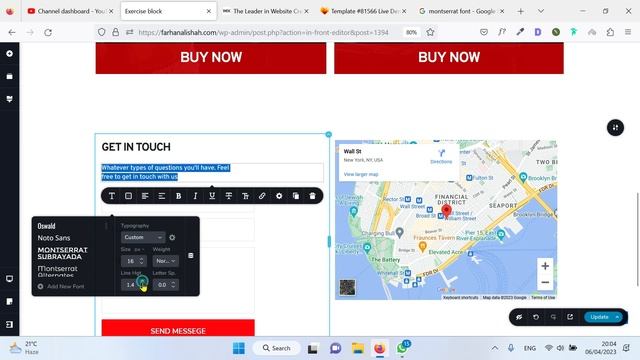The image size is (640, 360).
Task: Choose the Noto Sans font
Action: coord(54,238)
